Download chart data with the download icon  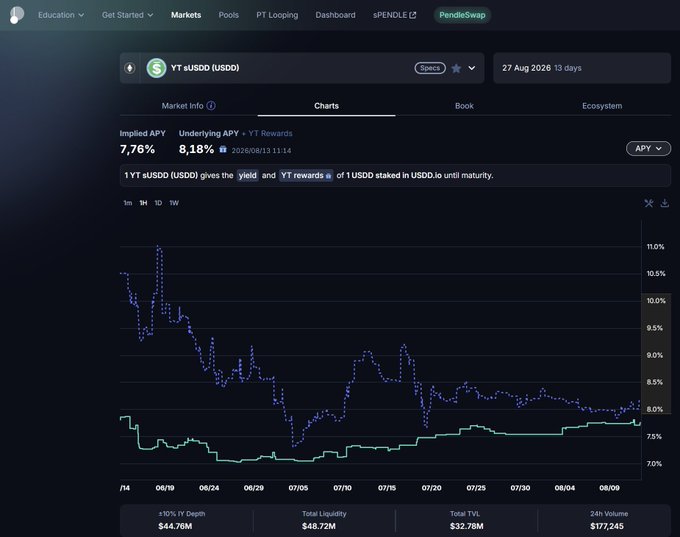[664, 203]
